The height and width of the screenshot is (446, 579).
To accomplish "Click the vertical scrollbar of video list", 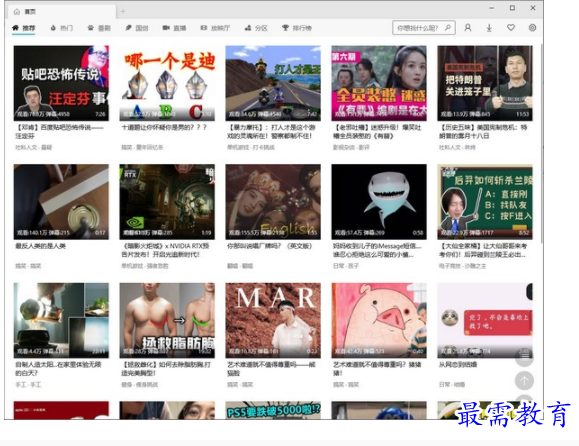I will (541, 144).
